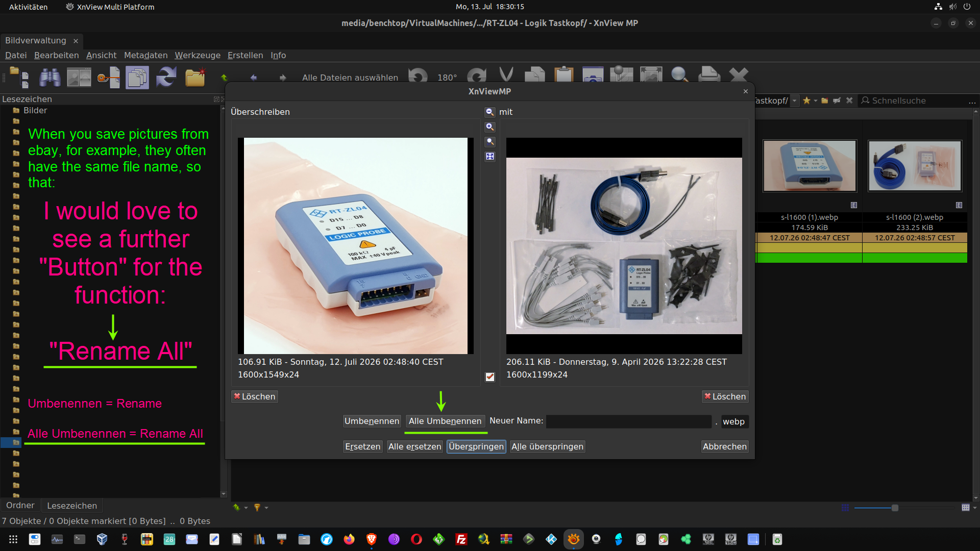Click the left Löschen button
Viewport: 980px width, 551px height.
255,396
